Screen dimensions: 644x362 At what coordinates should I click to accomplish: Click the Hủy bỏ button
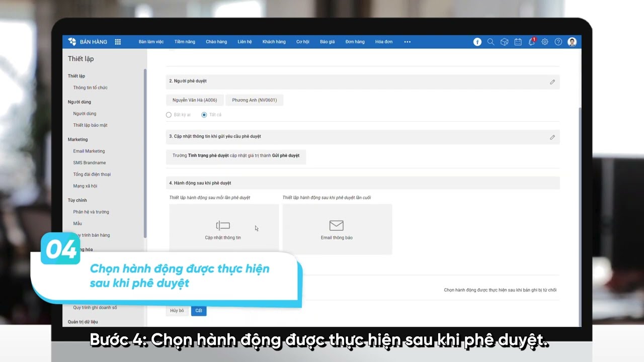tap(177, 311)
